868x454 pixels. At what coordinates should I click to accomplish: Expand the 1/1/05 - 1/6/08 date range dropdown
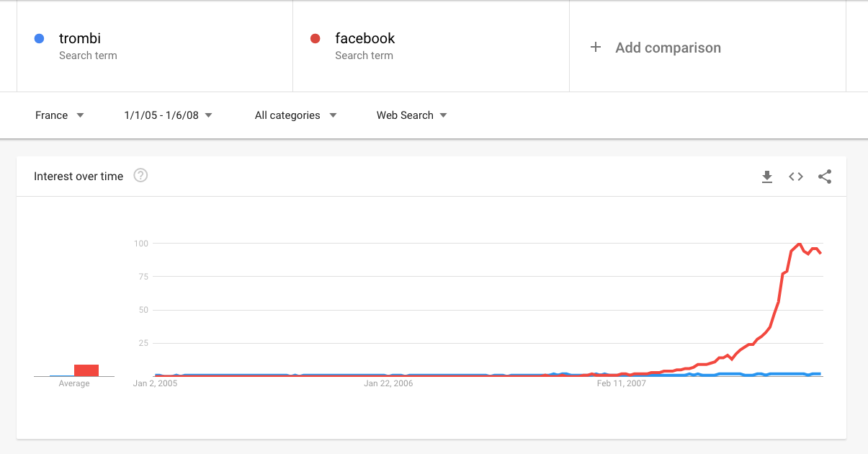point(168,115)
